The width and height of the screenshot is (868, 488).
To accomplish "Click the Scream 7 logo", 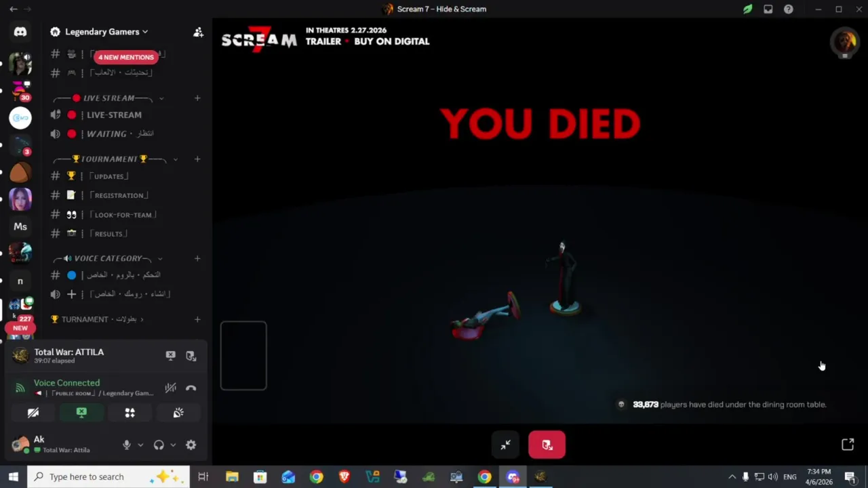I will coord(259,39).
